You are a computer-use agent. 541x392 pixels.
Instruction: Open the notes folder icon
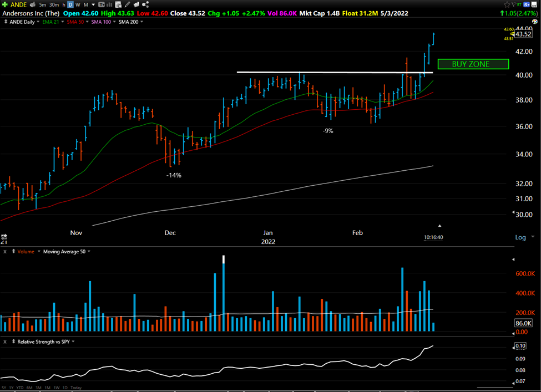tap(136, 4)
